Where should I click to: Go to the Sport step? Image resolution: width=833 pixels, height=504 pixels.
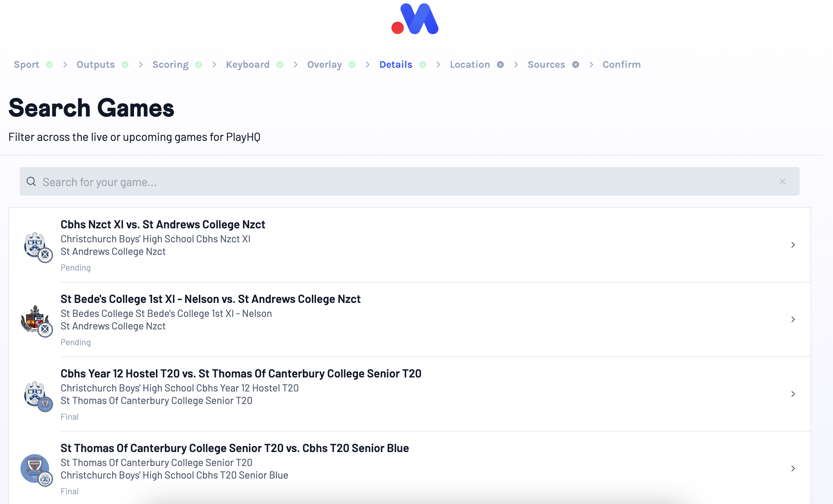tap(27, 65)
